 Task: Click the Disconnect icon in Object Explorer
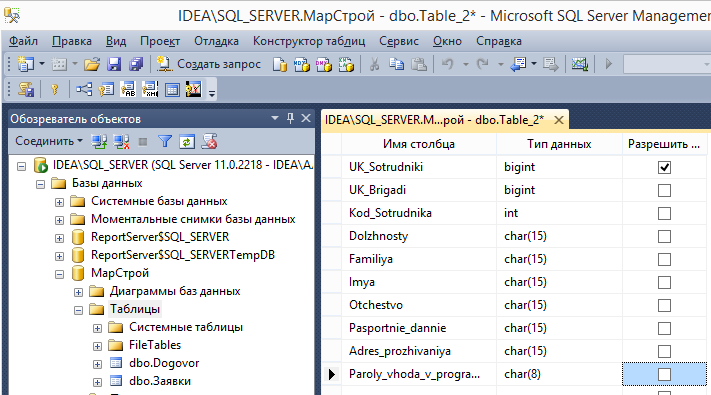coord(121,142)
